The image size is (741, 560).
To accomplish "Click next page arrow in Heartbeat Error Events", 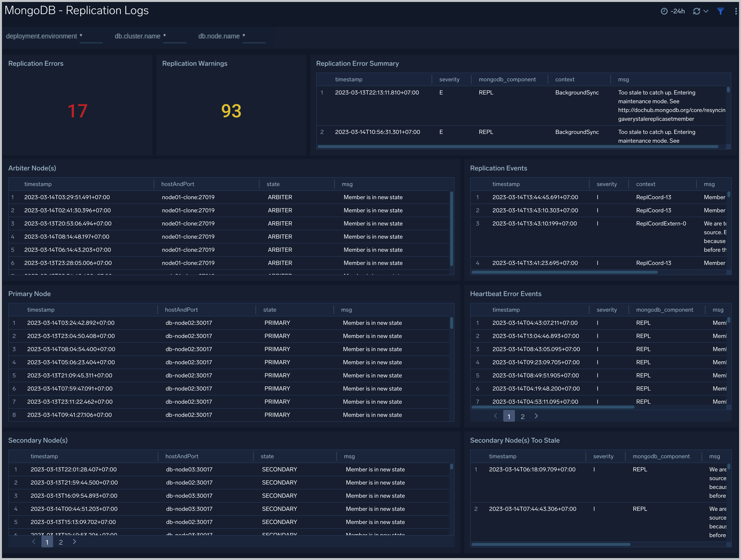I will click(x=536, y=416).
